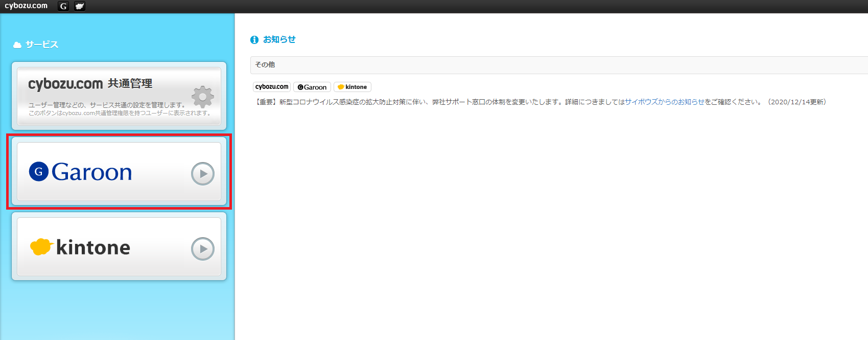868x340 pixels.
Task: Click the blue G logo on Garoon card
Action: (39, 171)
